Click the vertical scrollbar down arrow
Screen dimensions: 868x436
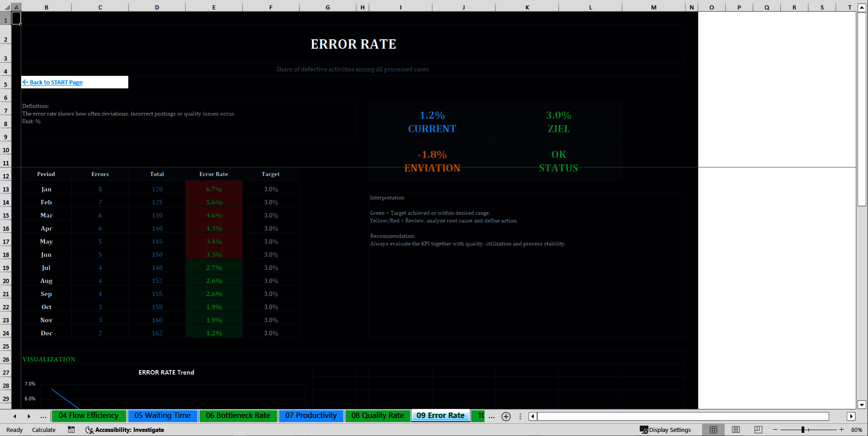(862, 405)
